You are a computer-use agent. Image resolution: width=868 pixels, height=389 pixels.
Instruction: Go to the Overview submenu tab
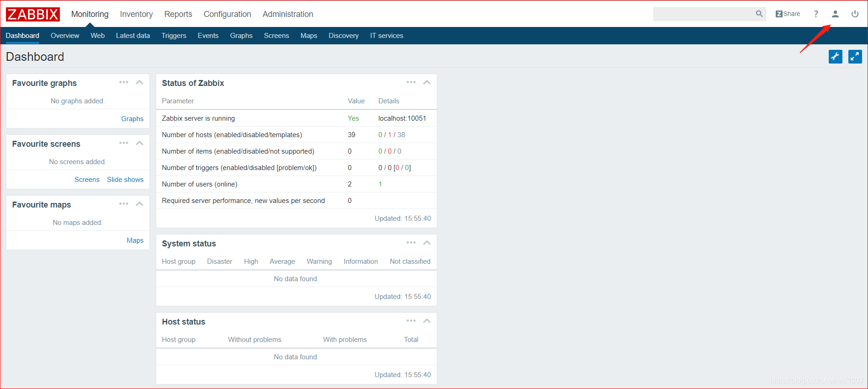65,36
